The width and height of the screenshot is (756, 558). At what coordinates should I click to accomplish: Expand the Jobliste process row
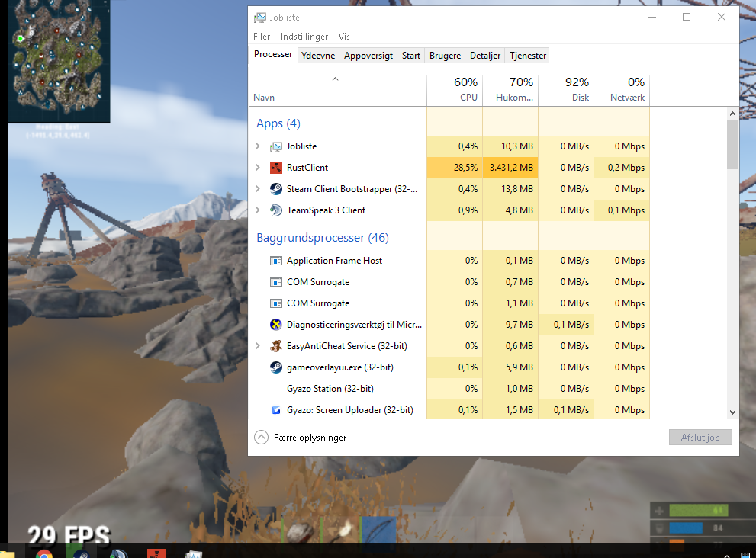pos(257,146)
